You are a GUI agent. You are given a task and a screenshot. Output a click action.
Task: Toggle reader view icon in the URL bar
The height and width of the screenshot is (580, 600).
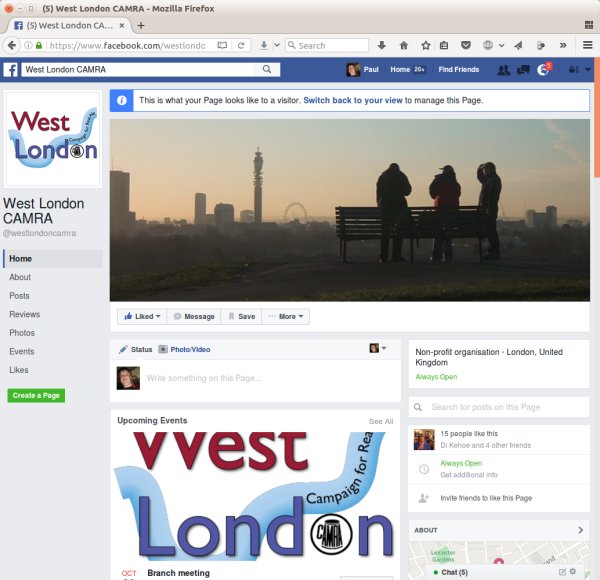[222, 46]
